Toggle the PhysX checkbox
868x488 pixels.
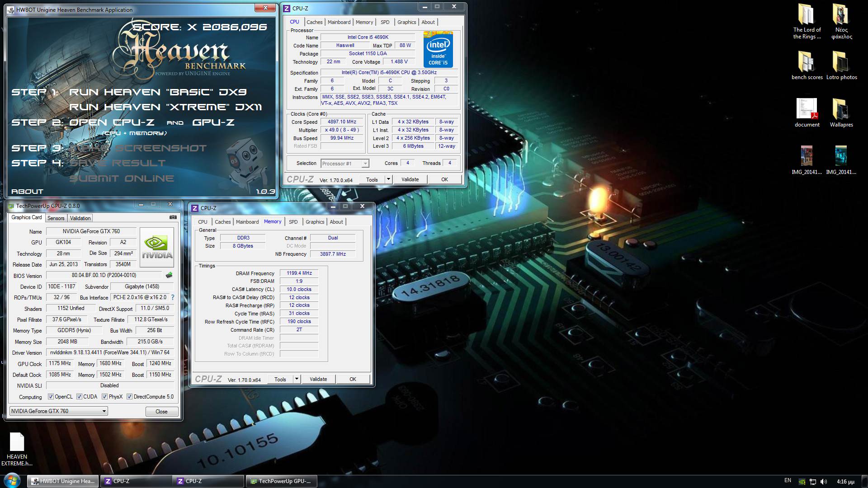pos(104,397)
